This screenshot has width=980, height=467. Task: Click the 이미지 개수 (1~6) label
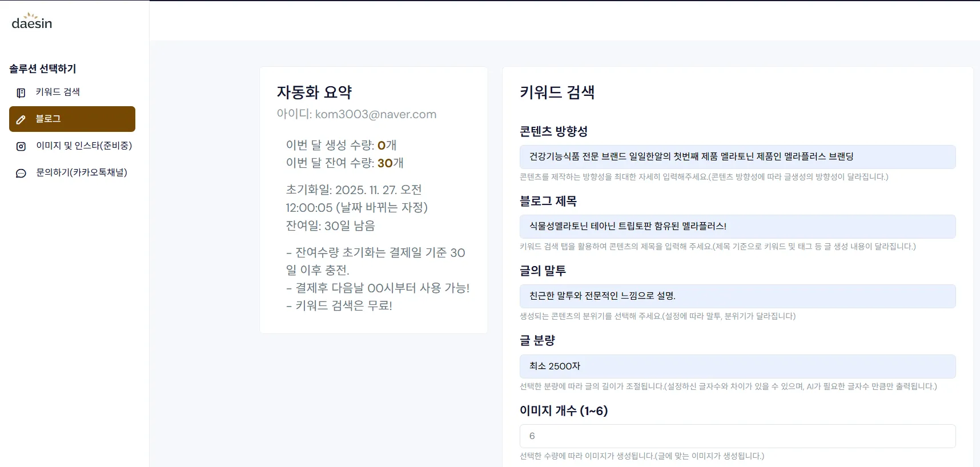pyautogui.click(x=564, y=410)
